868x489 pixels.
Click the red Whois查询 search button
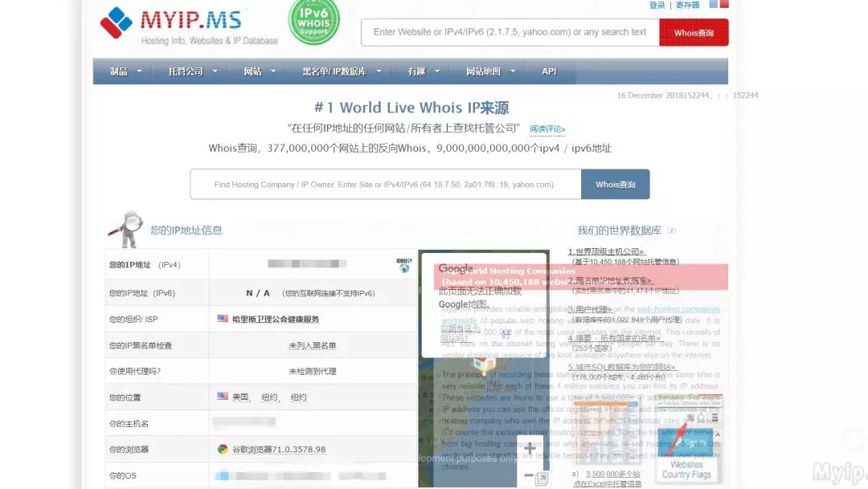[694, 33]
